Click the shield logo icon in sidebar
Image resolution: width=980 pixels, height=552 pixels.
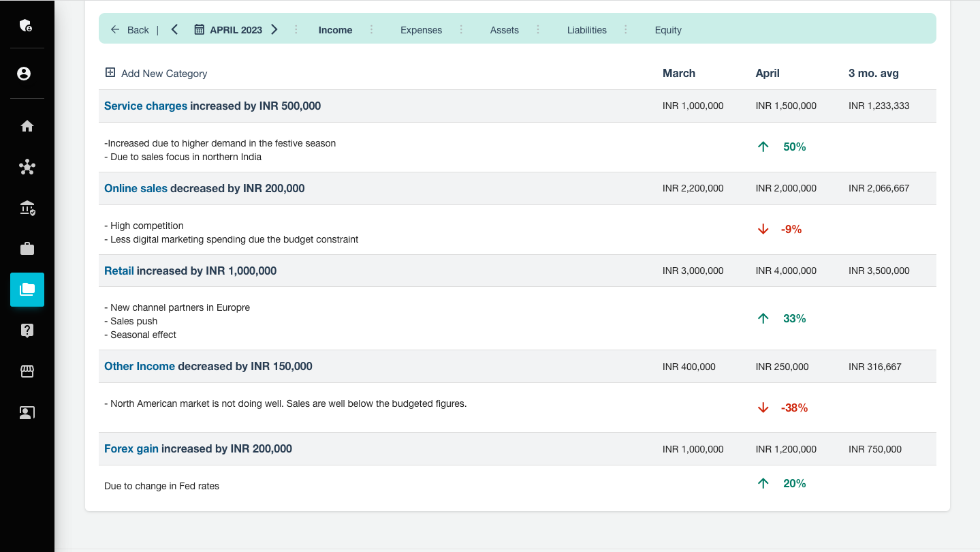click(27, 26)
